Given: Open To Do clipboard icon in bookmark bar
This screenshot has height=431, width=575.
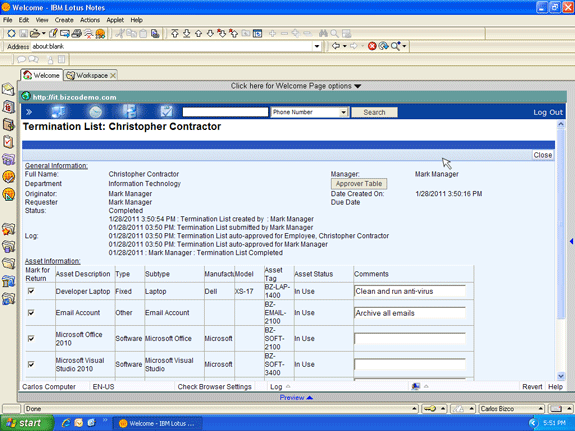Looking at the screenshot, I should [x=8, y=142].
